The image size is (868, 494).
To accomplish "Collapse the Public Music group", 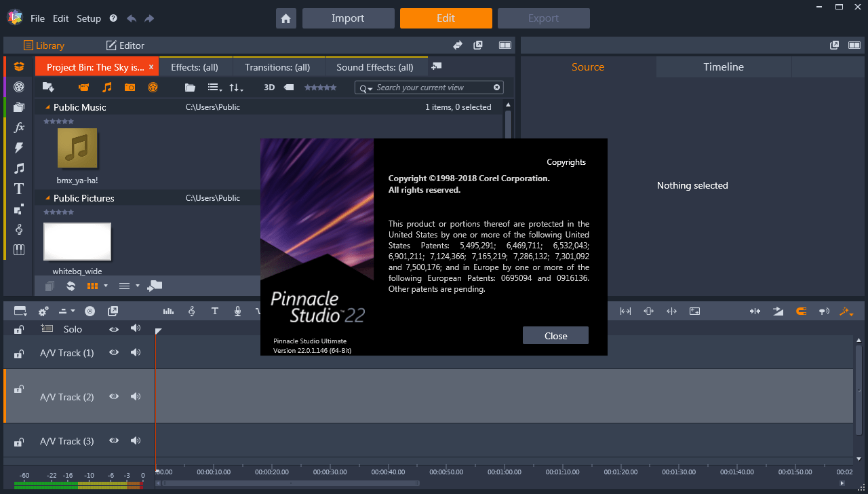I will (x=47, y=107).
